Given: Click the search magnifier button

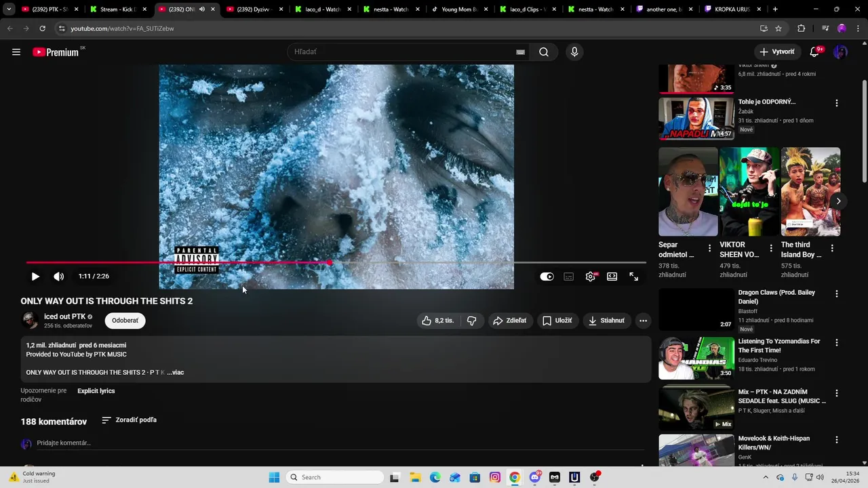Looking at the screenshot, I should coord(544,52).
